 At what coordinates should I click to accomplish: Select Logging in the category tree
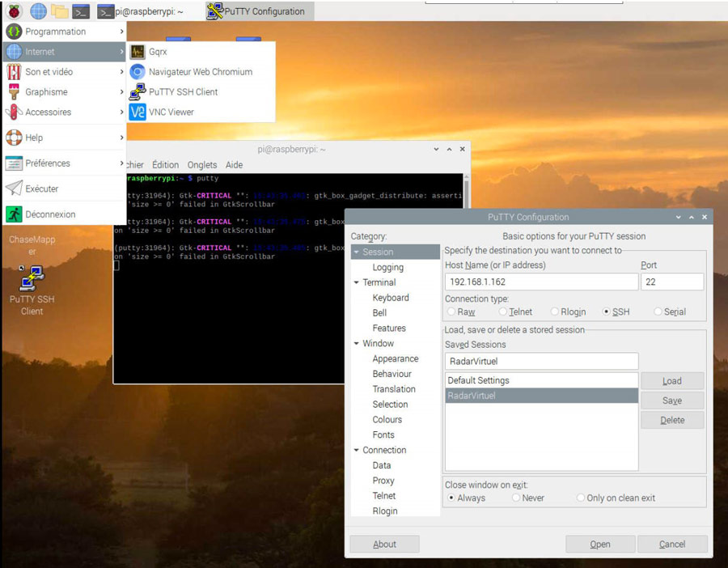387,267
